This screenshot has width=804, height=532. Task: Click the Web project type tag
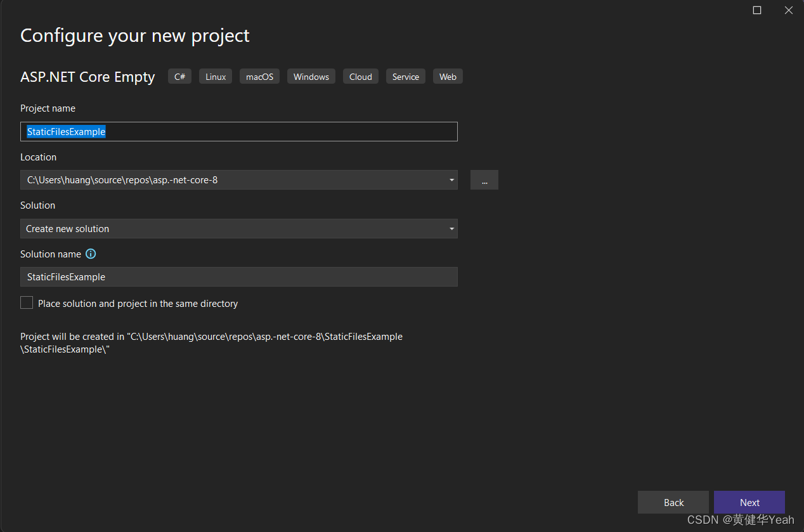[448, 76]
